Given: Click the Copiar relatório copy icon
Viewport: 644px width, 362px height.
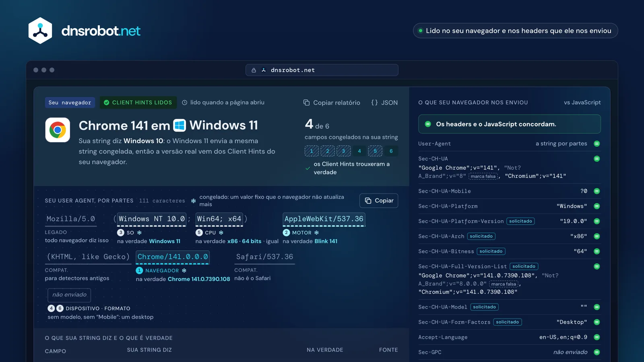Looking at the screenshot, I should pos(306,103).
